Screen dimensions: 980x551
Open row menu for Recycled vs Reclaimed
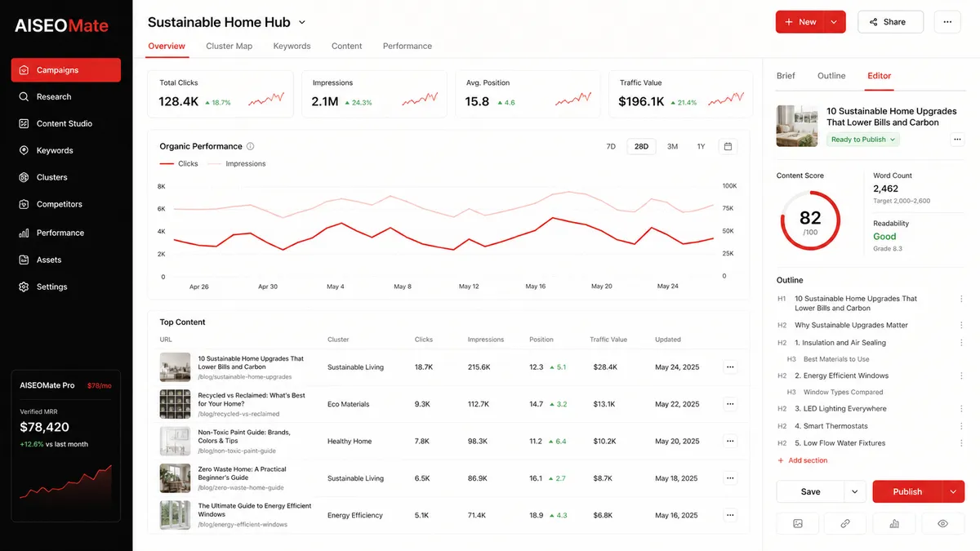click(730, 404)
